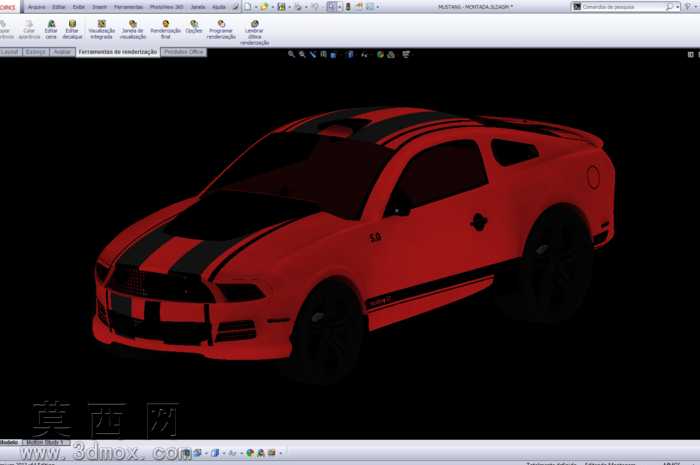Click Previous view icon in view toolbar
The height and width of the screenshot is (465, 700).
click(x=313, y=54)
